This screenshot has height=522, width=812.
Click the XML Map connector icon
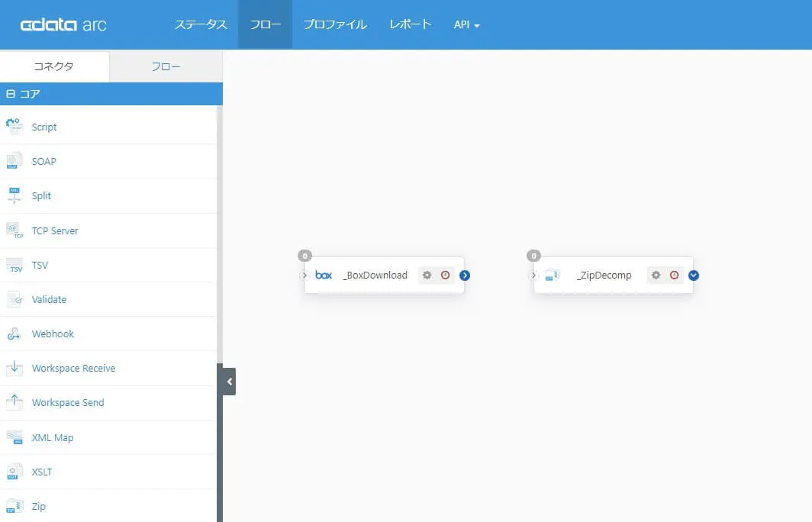[14, 437]
